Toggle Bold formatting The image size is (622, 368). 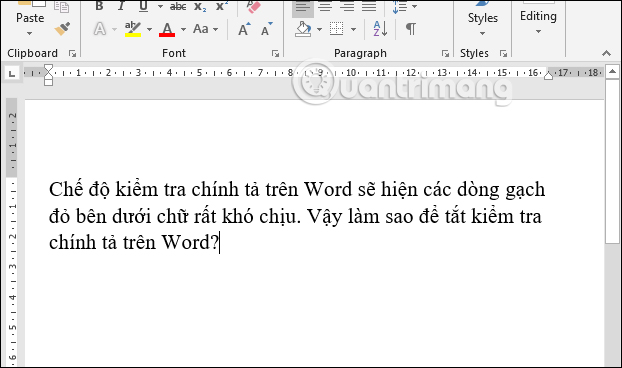click(x=99, y=6)
